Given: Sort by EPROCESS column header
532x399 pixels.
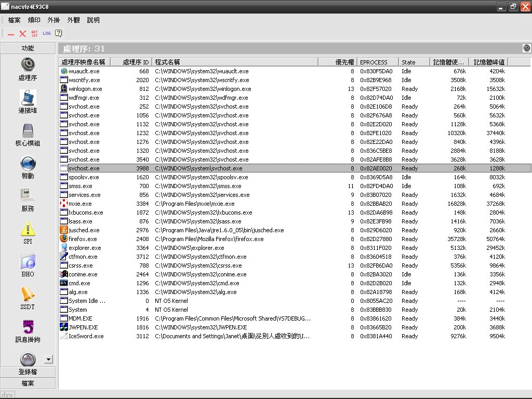Looking at the screenshot, I should (x=378, y=62).
